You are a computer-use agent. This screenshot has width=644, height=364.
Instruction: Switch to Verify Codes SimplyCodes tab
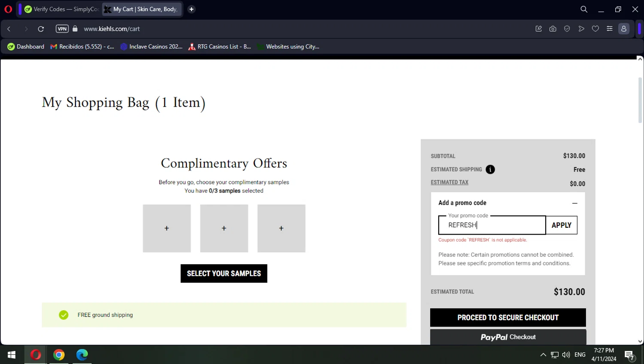tap(61, 9)
